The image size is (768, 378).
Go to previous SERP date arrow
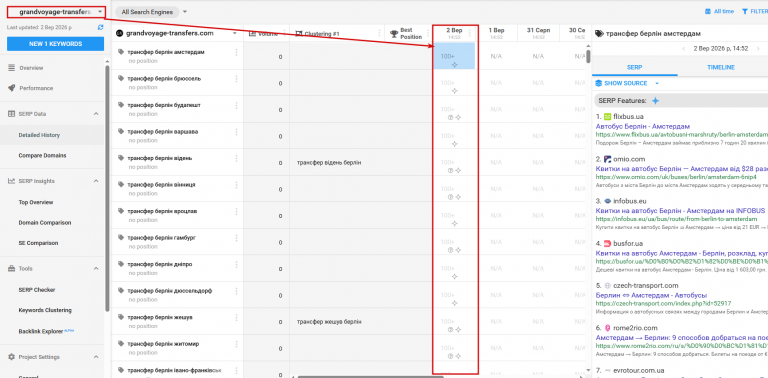pyautogui.click(x=683, y=48)
